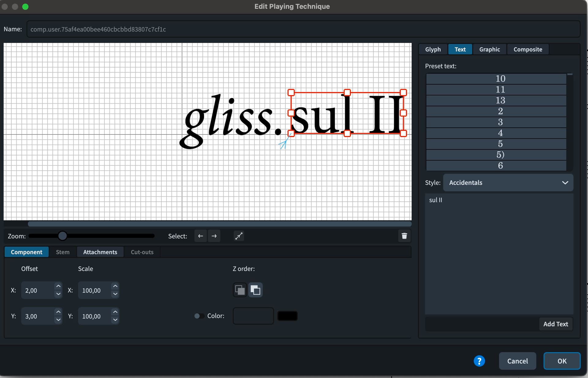Enable the Color toggle switch
This screenshot has height=378, width=588.
pyautogui.click(x=199, y=316)
